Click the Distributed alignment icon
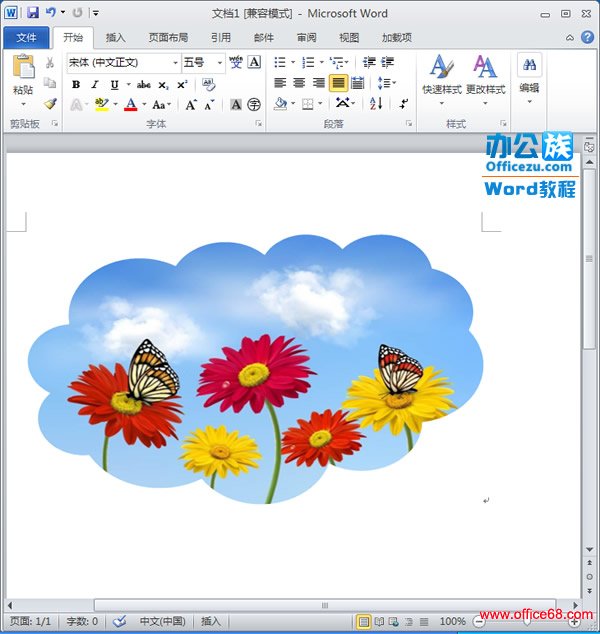The width and height of the screenshot is (600, 634). click(x=357, y=83)
